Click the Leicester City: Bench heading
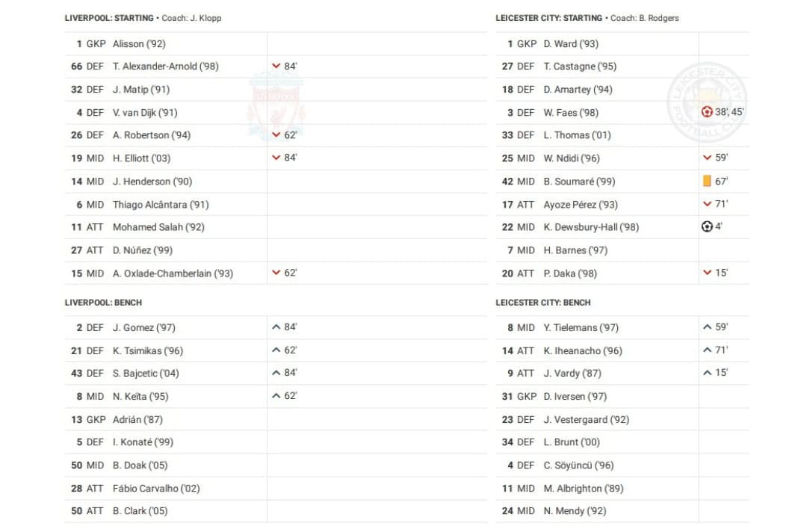Screen dimensions: 798x532 tap(543, 303)
